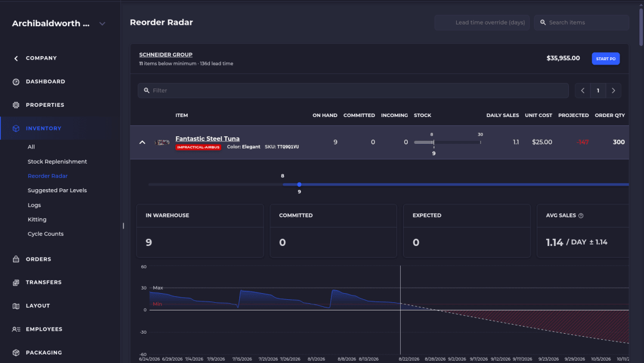
Task: Click the Employees people icon
Action: click(16, 330)
